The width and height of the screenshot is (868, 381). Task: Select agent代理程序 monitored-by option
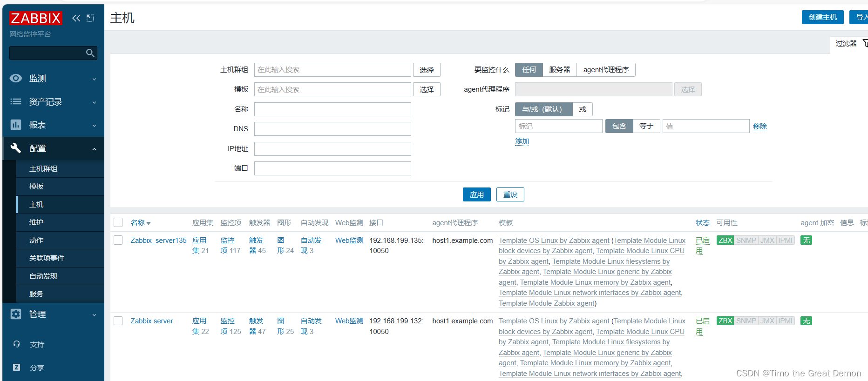pos(606,70)
